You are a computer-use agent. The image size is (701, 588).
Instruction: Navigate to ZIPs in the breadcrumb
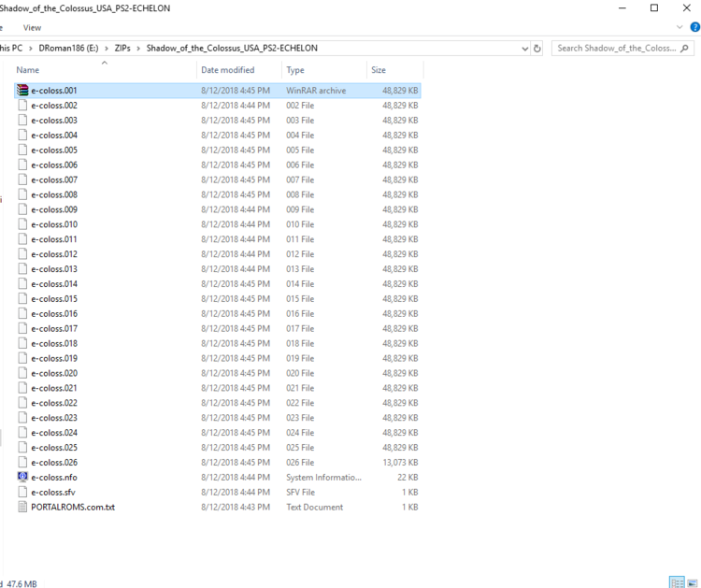coord(122,49)
